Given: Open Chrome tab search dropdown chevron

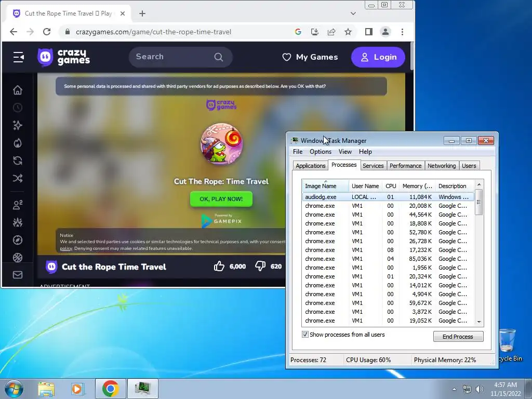Looking at the screenshot, I should pos(353,14).
